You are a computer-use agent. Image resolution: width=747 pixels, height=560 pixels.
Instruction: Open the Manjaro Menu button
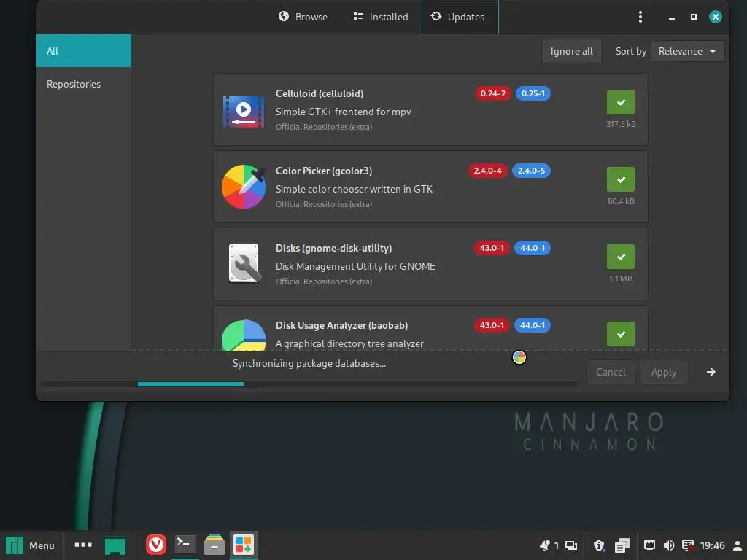[x=30, y=545]
